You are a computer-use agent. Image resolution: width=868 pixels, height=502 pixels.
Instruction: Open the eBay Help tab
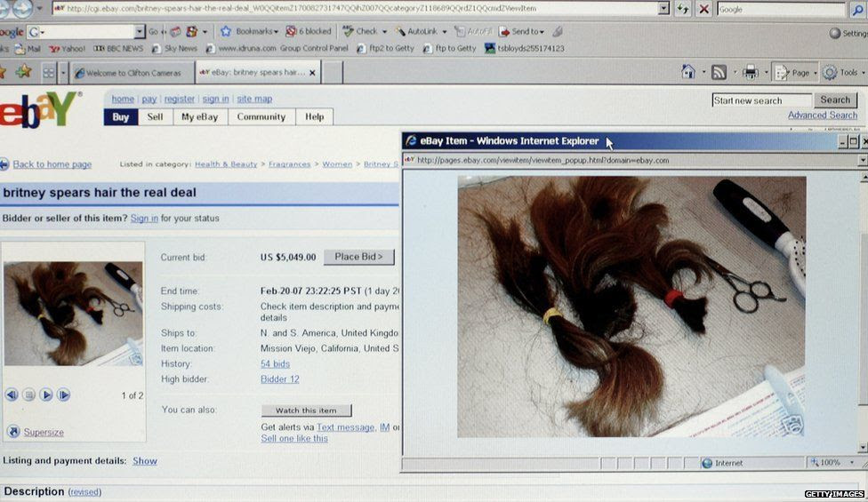(315, 116)
